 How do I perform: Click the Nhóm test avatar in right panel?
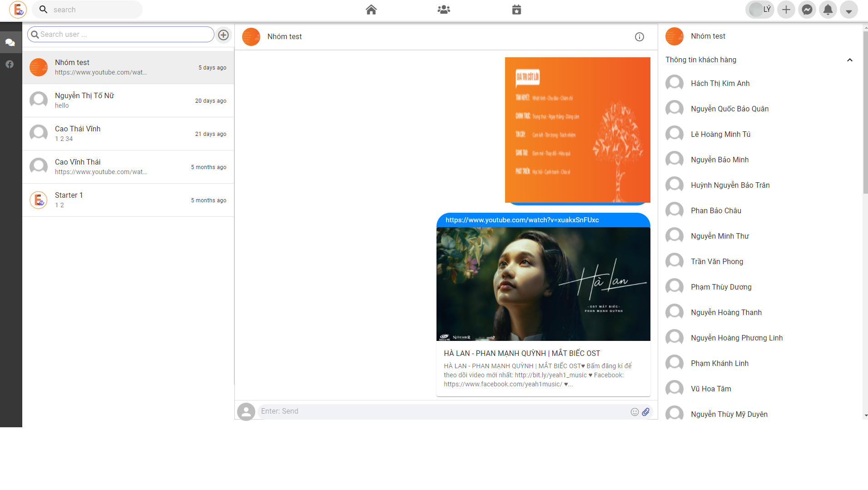point(675,36)
